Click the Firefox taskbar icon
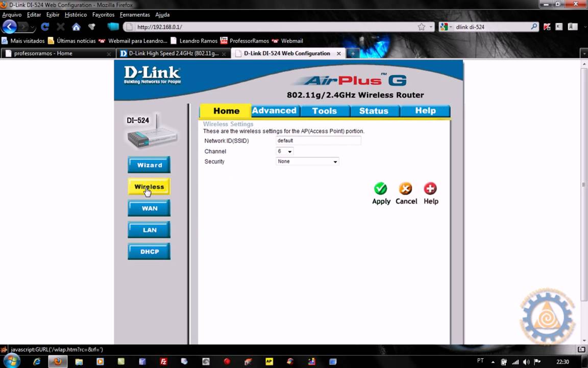The height and width of the screenshot is (368, 588). click(57, 362)
